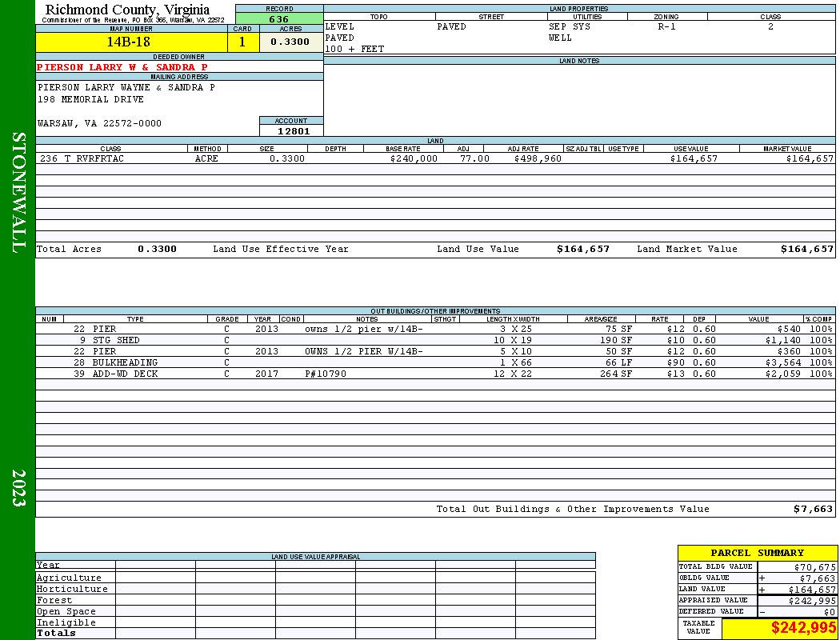
Task: Click utilities value SEP SYS
Action: click(570, 26)
